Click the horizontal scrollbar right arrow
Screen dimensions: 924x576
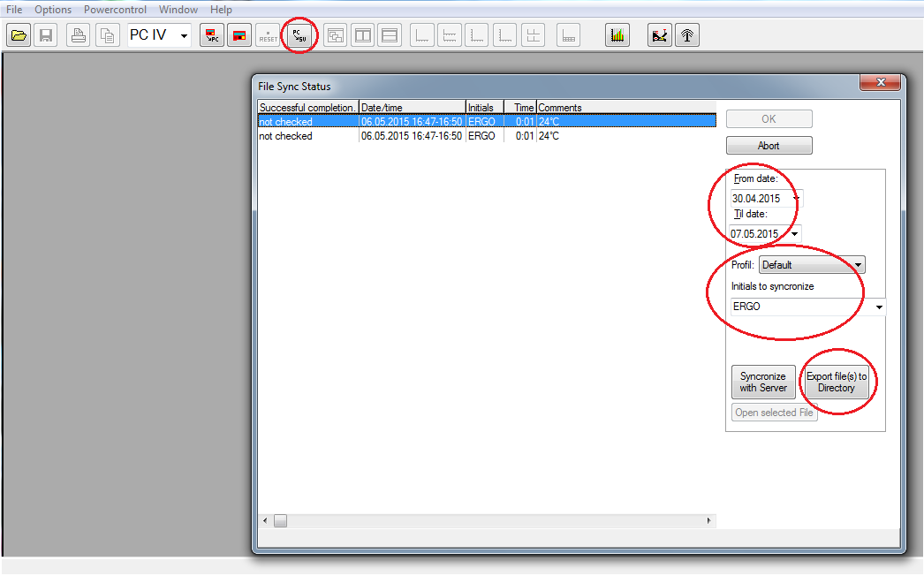(709, 521)
